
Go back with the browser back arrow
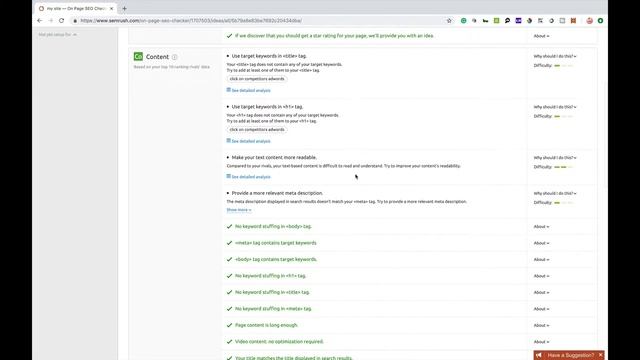pyautogui.click(x=40, y=20)
